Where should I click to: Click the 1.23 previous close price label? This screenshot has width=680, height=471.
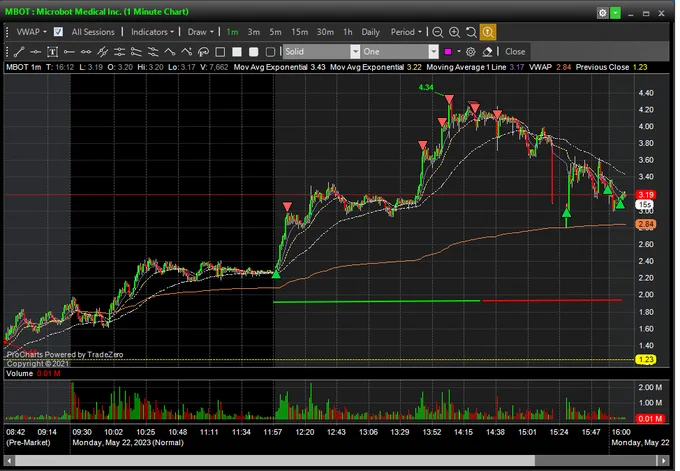point(646,360)
